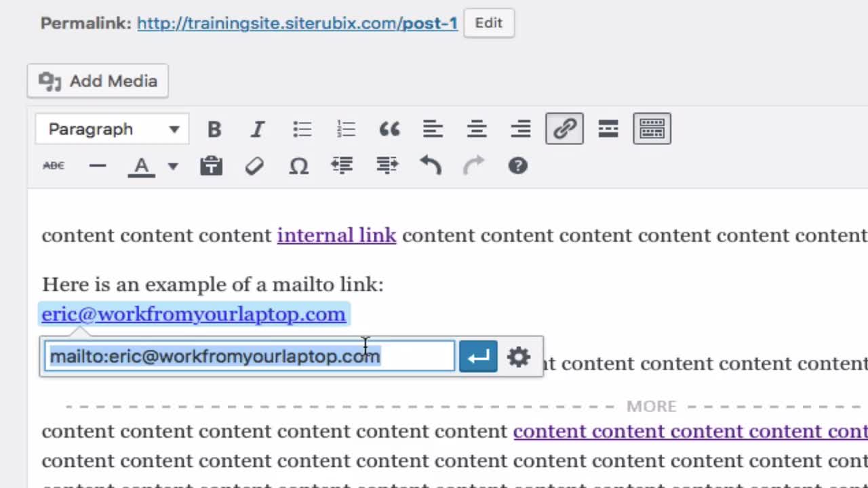Image resolution: width=868 pixels, height=488 pixels.
Task: Open the Toolbar Toggle kitchen sink
Action: [651, 128]
